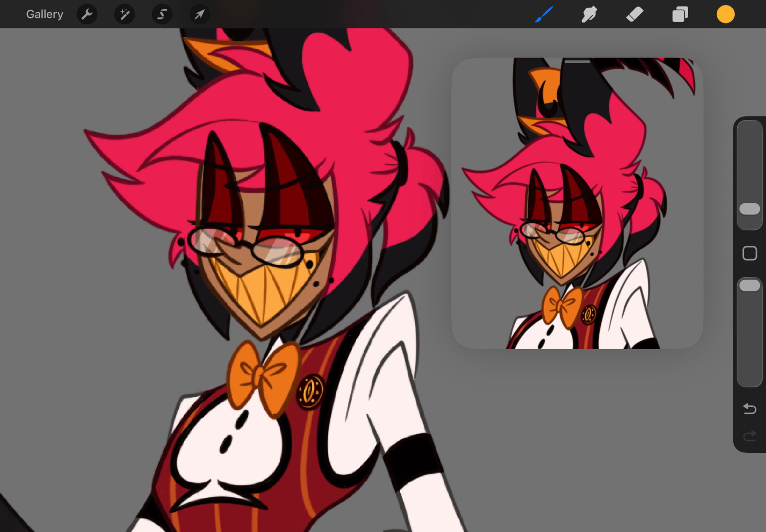This screenshot has width=766, height=532.
Task: Select the Selection S tool
Action: (162, 15)
